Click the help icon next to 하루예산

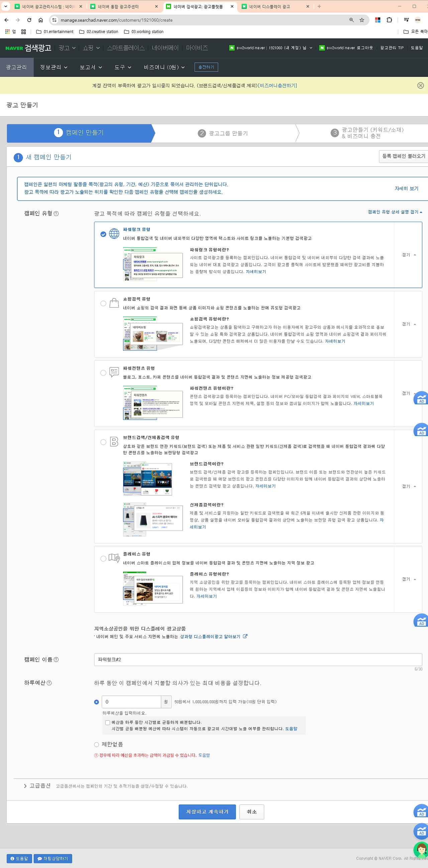point(49,683)
